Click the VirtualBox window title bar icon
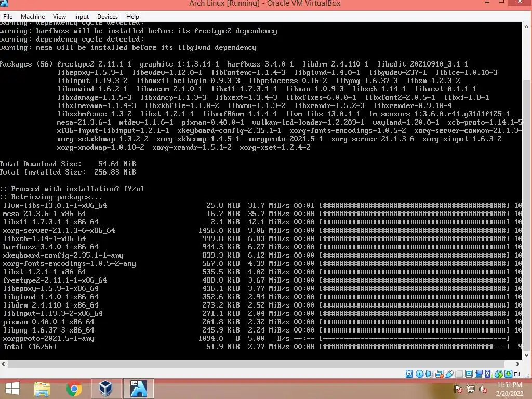Screen dimensions: 532x399 4,3
